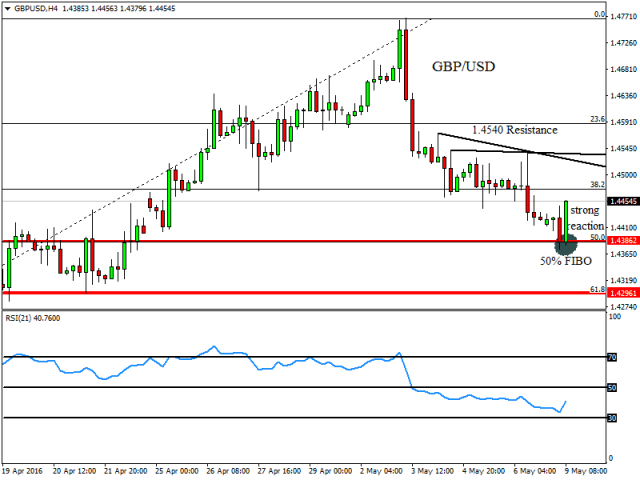Screen dimensions: 640x480
Task: Click the '25 Apr 00:00' time axis label
Action: coord(177,471)
